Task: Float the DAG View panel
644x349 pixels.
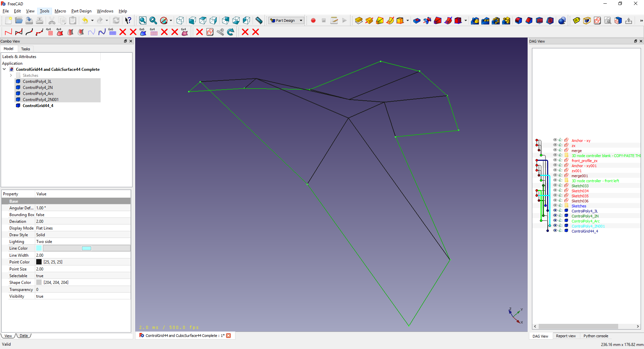Action: (635, 41)
